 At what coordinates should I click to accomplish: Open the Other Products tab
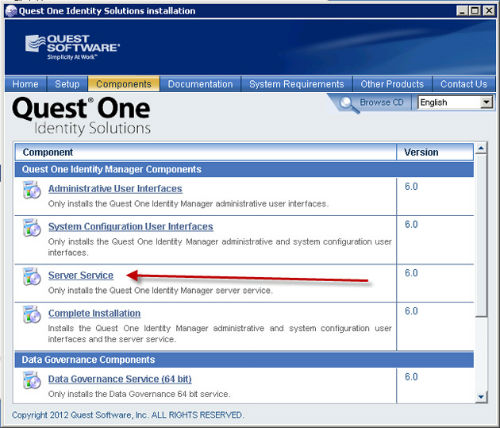coord(392,84)
